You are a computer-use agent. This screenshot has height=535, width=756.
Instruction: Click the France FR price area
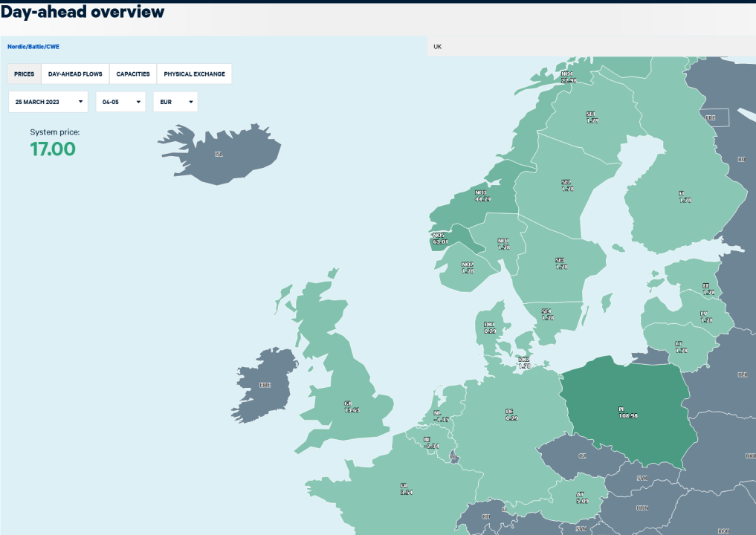click(406, 489)
